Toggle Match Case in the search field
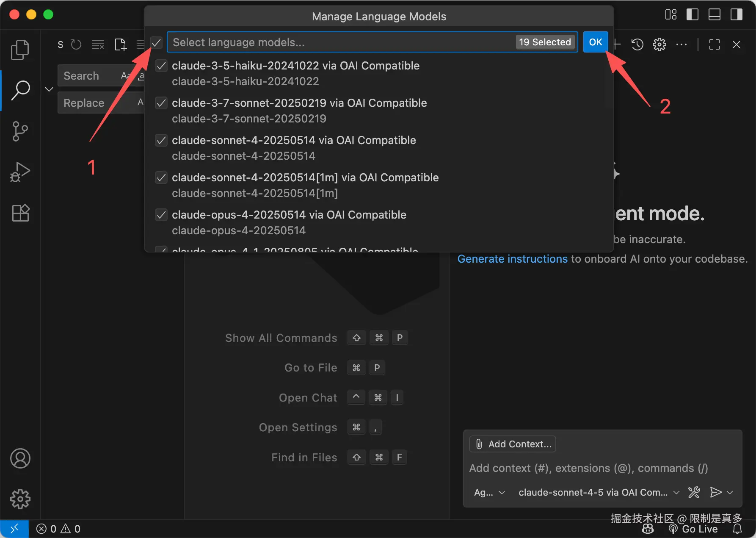The image size is (756, 538). coord(126,76)
